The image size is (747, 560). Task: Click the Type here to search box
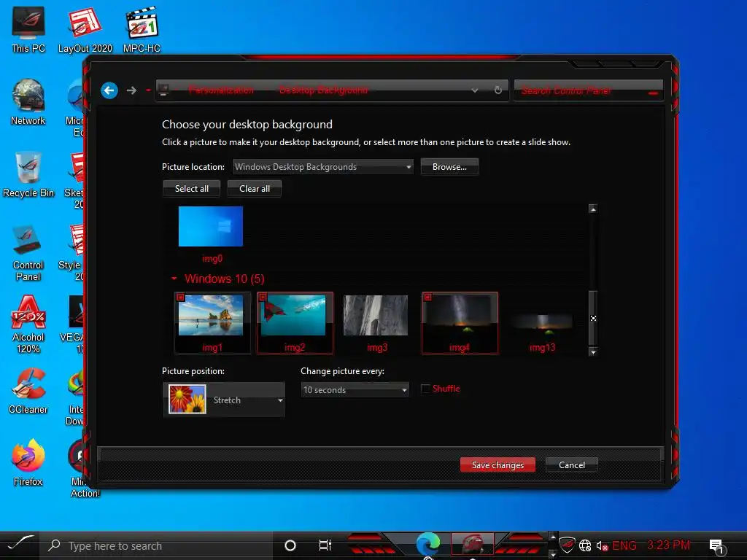[158, 545]
